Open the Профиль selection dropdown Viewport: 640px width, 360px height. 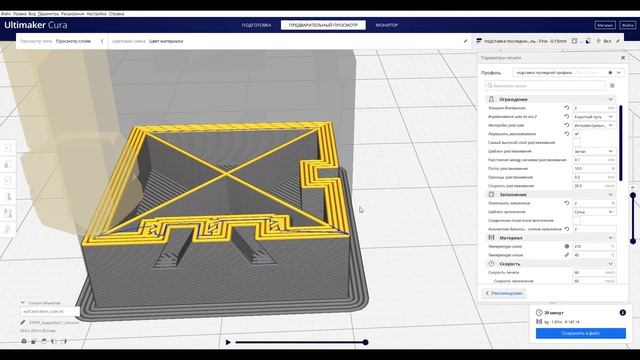point(568,72)
